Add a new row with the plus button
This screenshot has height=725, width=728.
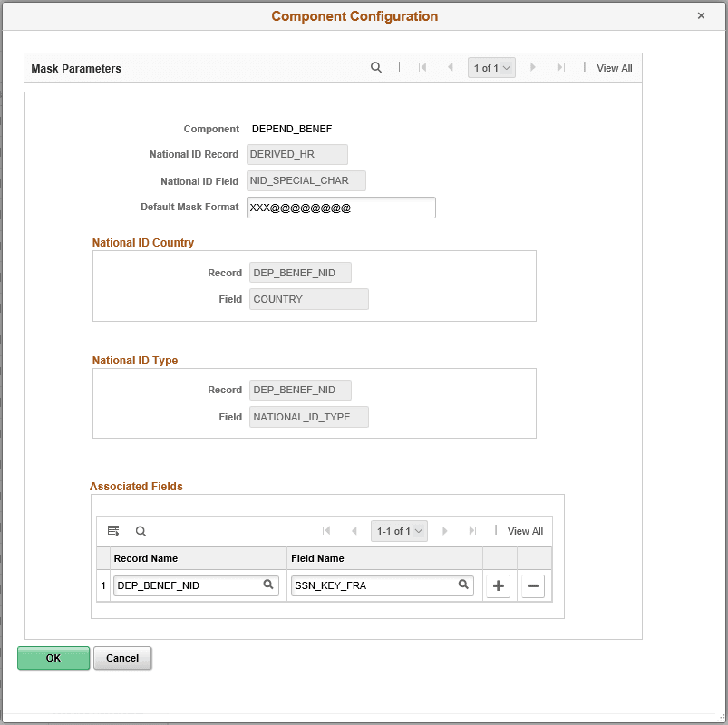click(x=497, y=585)
